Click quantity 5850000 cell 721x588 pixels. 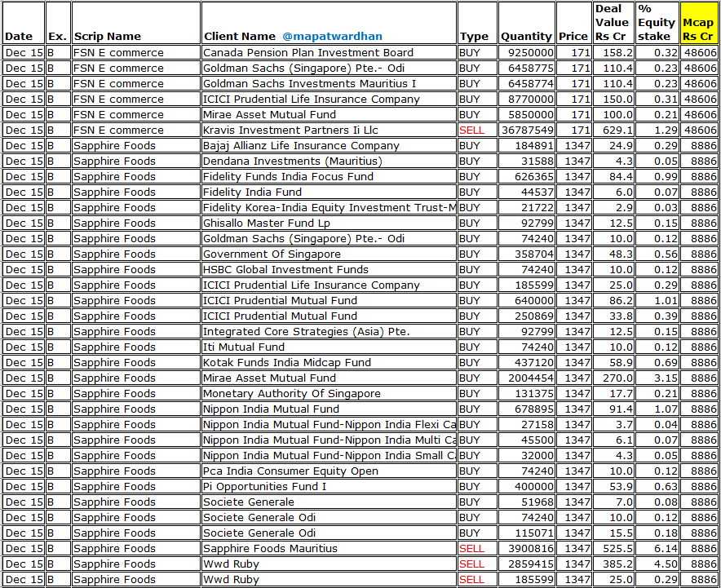tap(526, 114)
